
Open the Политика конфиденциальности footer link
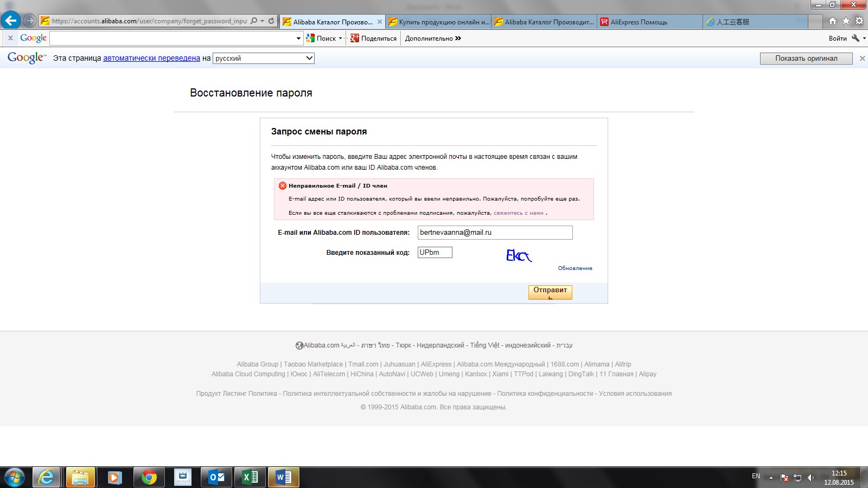545,394
